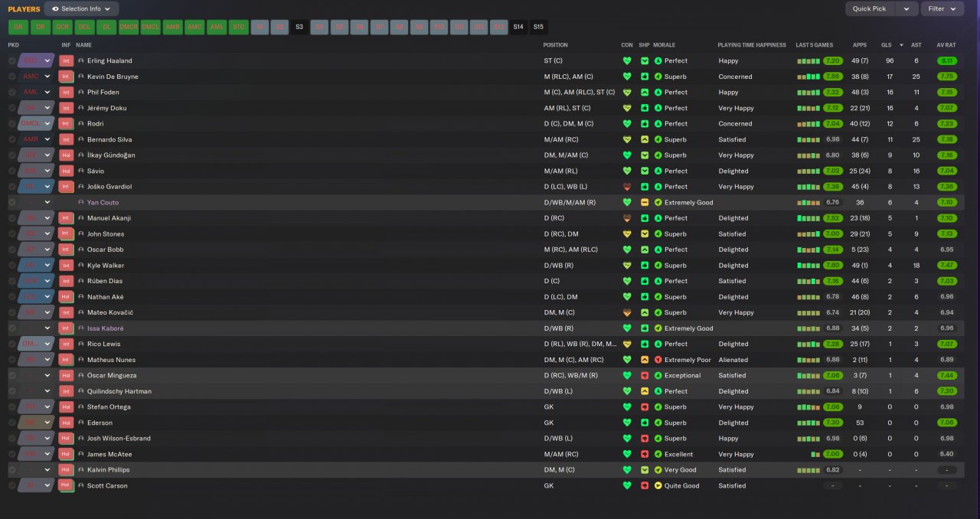Toggle the picked checkmark for Issa Kaboré
This screenshot has width=980, height=519.
(12, 328)
